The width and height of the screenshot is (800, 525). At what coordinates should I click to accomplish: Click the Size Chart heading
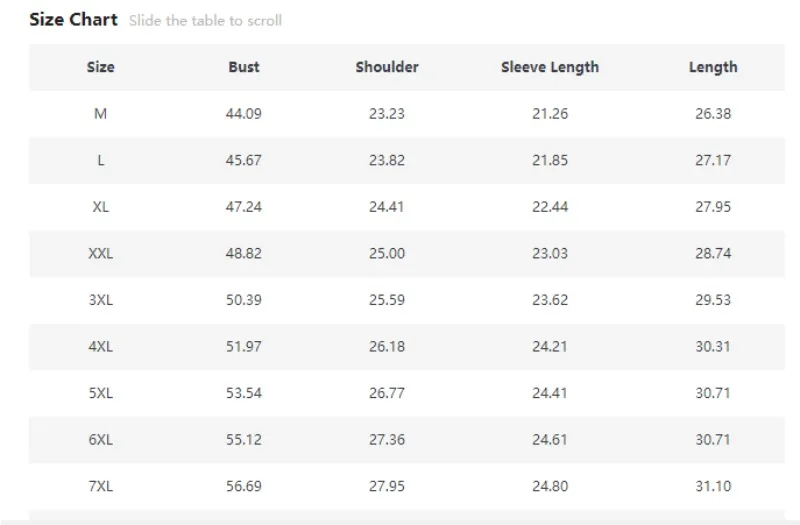pos(73,20)
